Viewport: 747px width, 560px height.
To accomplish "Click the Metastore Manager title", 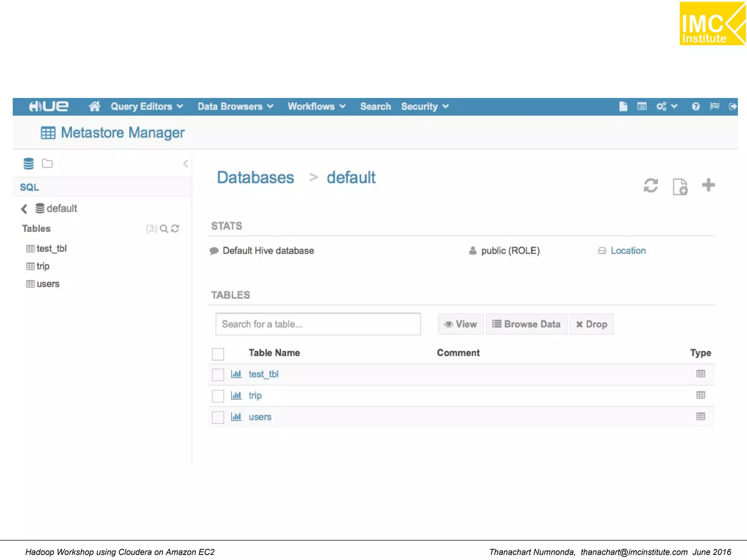I will tap(123, 133).
